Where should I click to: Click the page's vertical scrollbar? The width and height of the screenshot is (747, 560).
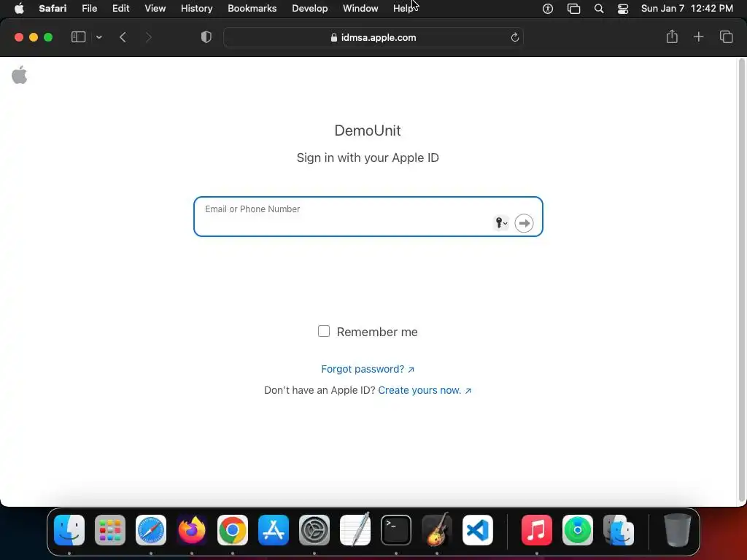[x=741, y=281]
